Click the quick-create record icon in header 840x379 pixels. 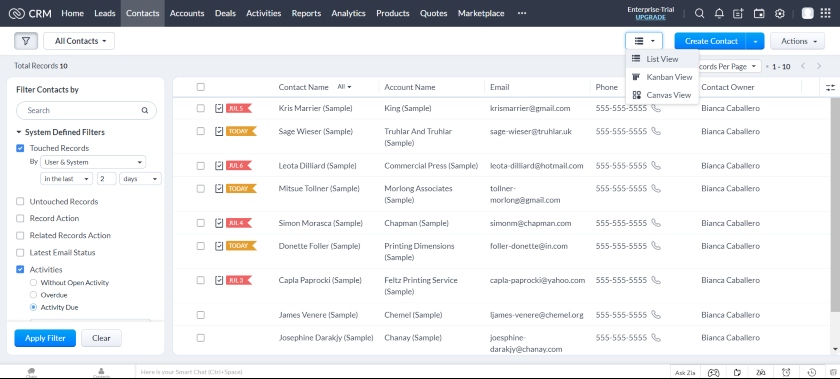click(x=738, y=13)
